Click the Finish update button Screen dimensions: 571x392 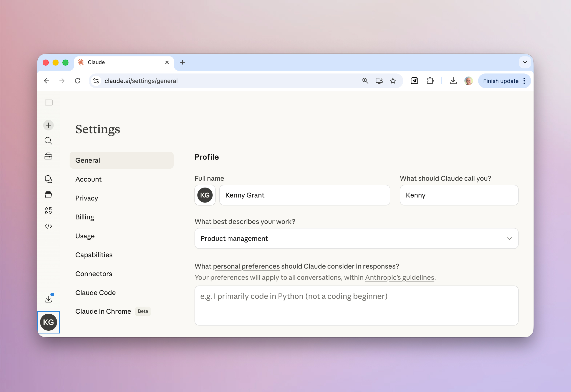click(x=500, y=81)
